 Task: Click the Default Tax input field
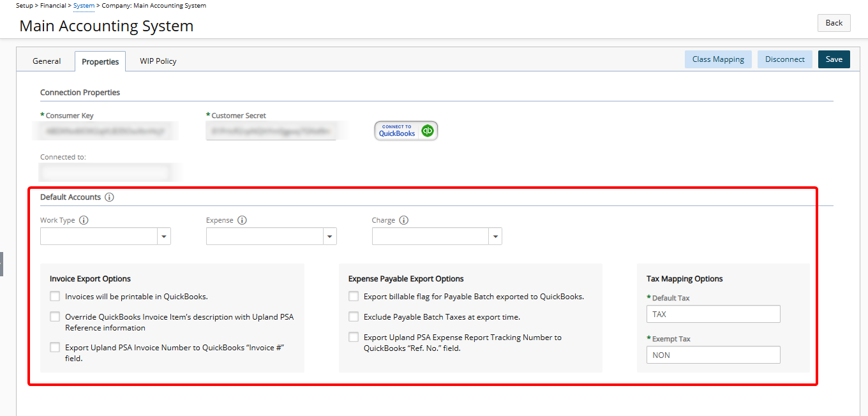(x=714, y=314)
